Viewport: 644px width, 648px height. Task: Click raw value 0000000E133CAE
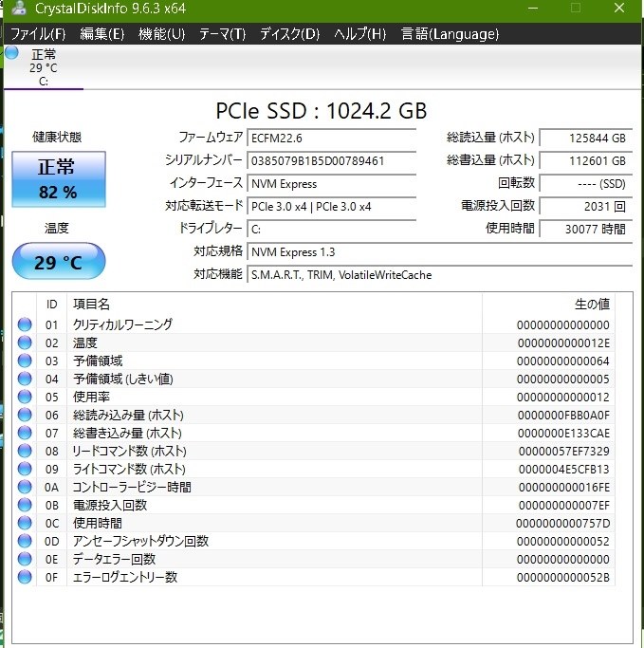(x=563, y=434)
